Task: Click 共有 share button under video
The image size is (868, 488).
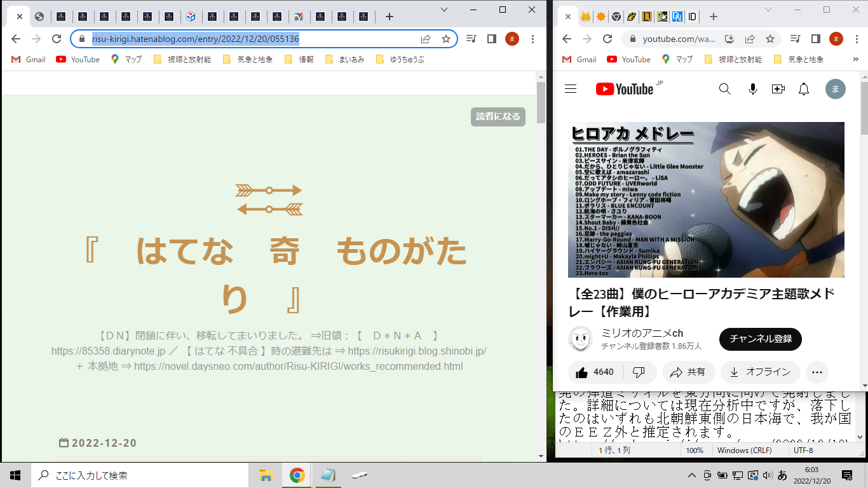Action: tap(689, 372)
